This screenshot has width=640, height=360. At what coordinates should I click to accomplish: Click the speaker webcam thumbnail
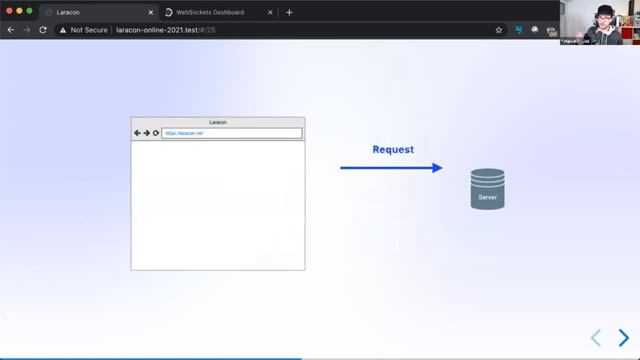click(x=600, y=22)
